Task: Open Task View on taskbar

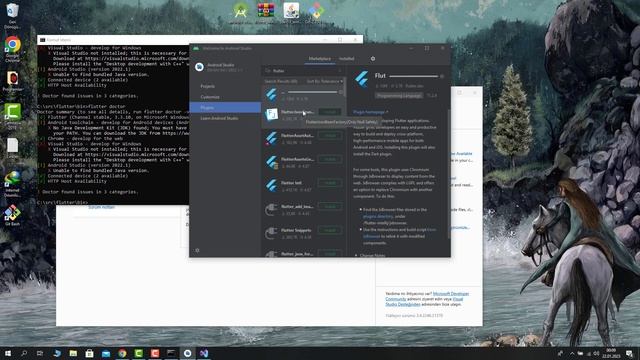Action: pyautogui.click(x=40, y=353)
